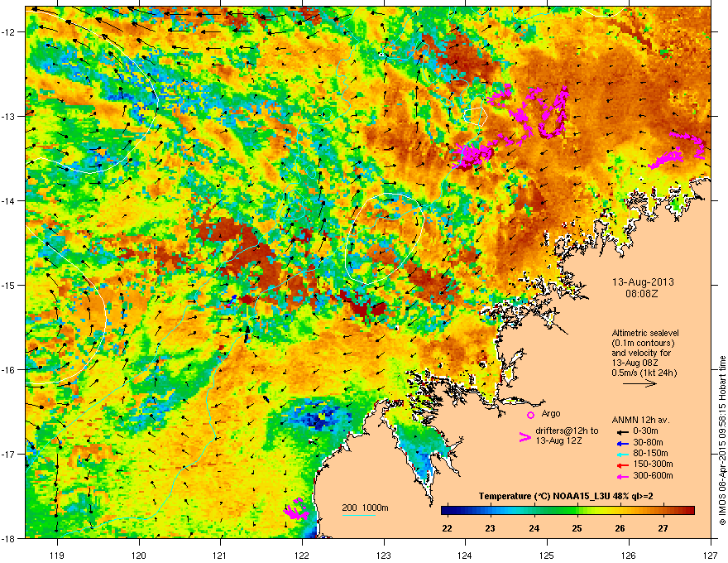The image size is (728, 563).
Task: Click the latitude axis label '-14'
Action: pyautogui.click(x=9, y=200)
